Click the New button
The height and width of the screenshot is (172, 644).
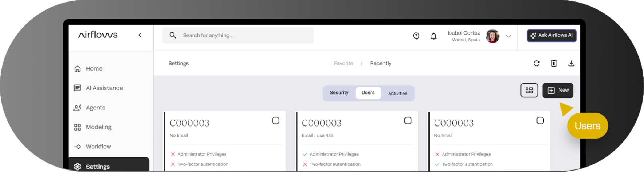tap(558, 90)
